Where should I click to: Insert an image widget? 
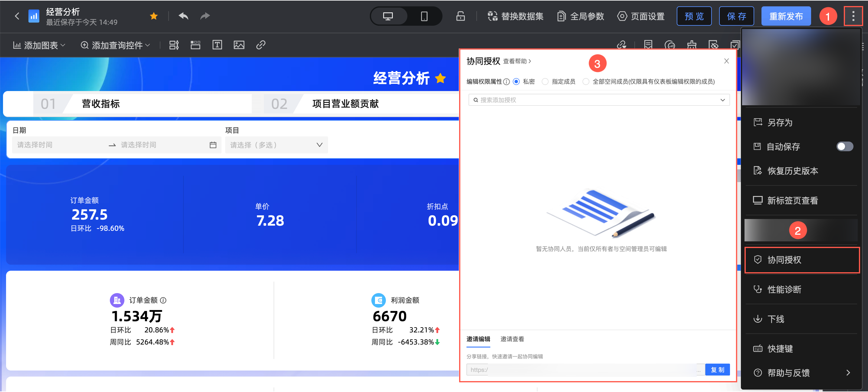[x=239, y=45]
